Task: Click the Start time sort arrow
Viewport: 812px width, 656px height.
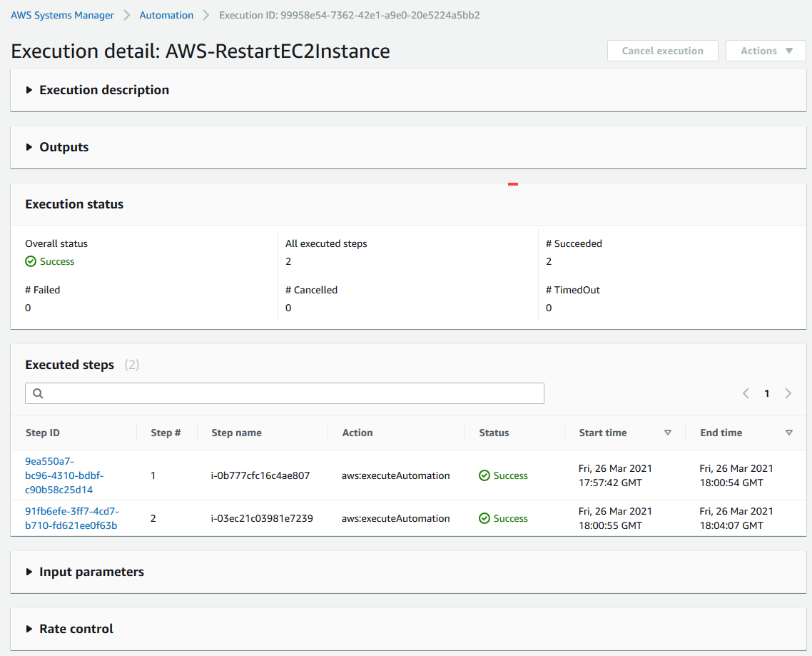Action: 668,433
